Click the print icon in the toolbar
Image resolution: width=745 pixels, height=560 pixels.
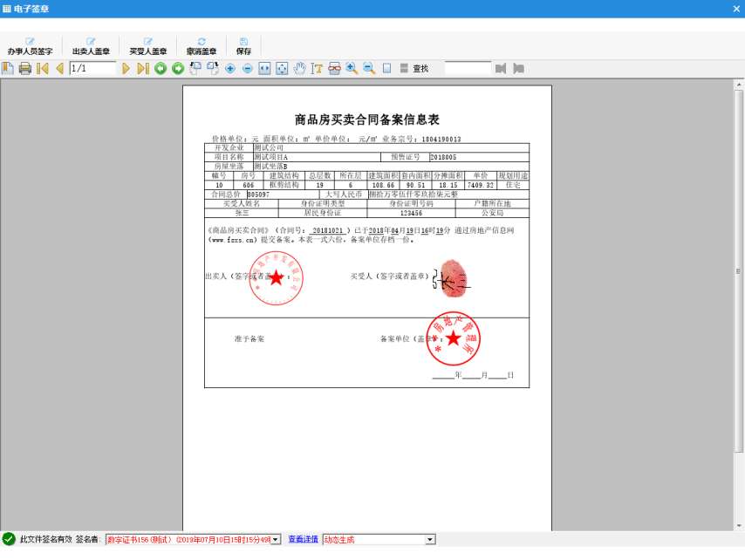[25, 68]
